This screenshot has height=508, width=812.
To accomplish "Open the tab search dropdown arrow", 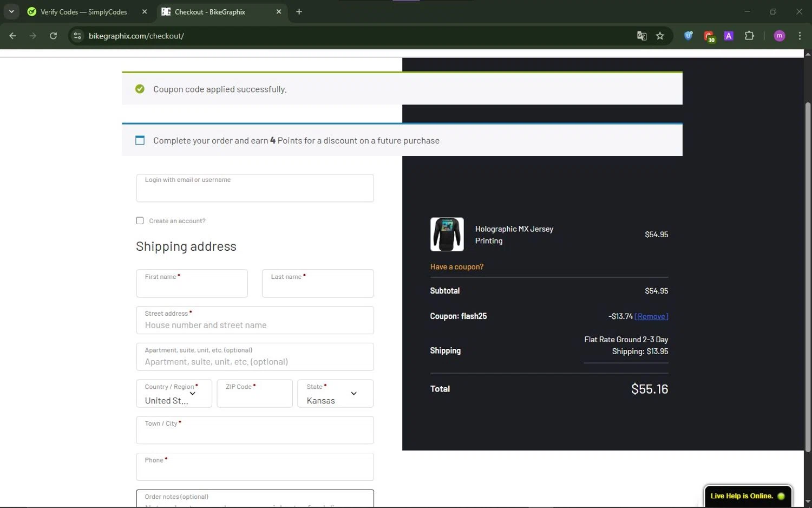I will coord(11,11).
